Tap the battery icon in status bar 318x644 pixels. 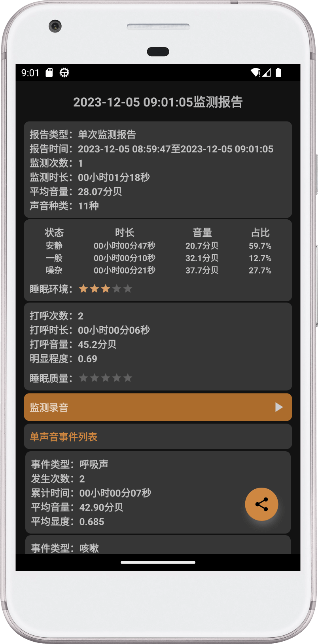tap(278, 72)
